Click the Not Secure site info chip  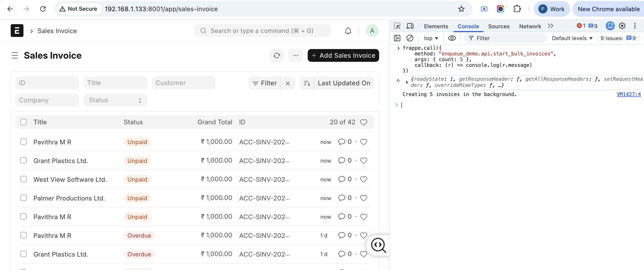click(79, 9)
